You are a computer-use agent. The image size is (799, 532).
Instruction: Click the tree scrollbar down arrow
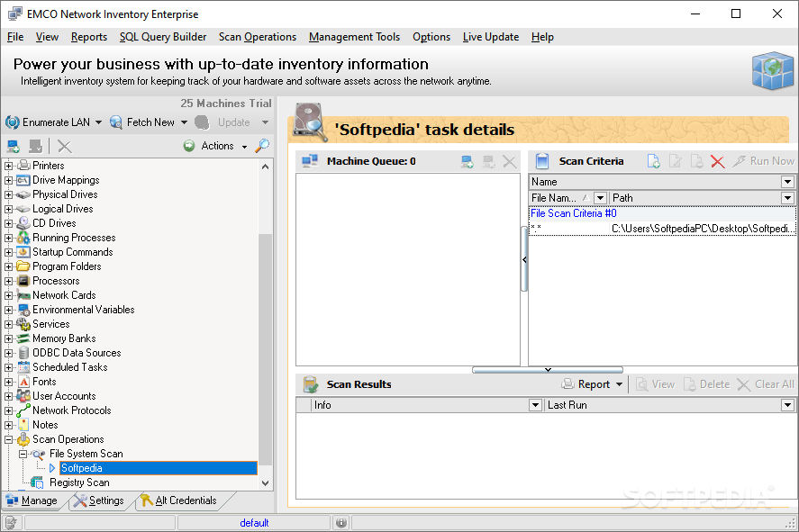click(x=265, y=483)
